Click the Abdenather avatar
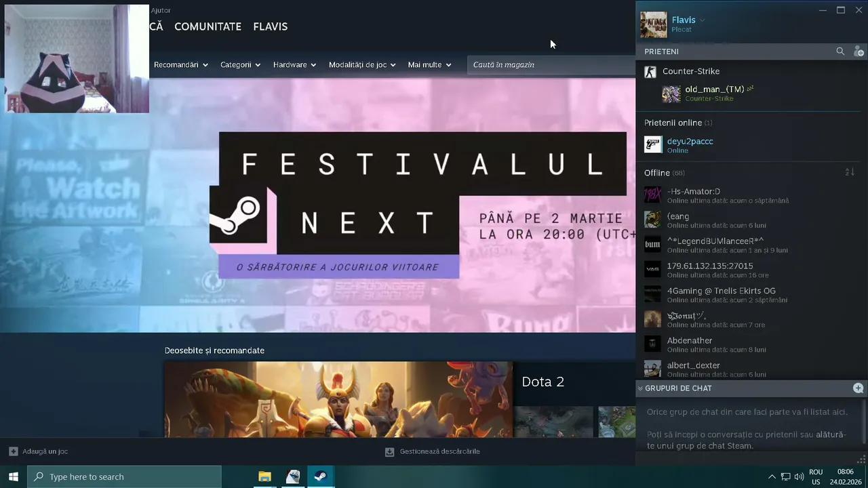Image resolution: width=868 pixels, height=488 pixels. click(652, 344)
